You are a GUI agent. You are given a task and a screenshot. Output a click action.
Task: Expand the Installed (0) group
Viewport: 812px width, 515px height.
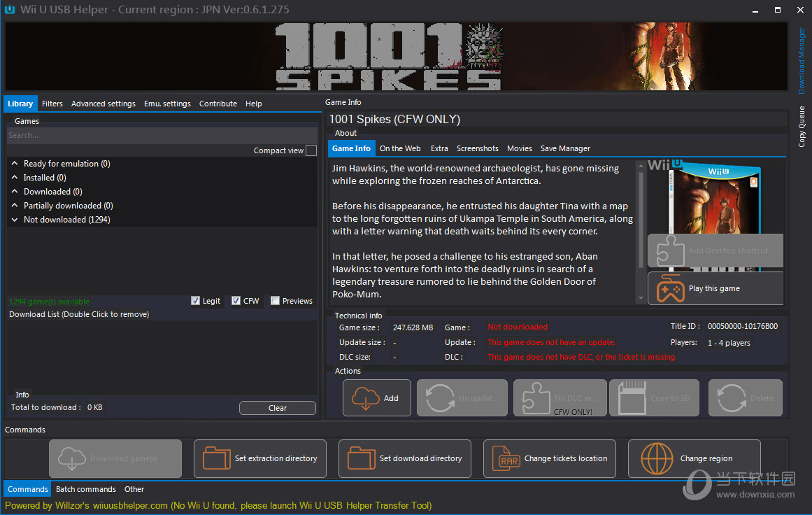pyautogui.click(x=15, y=177)
